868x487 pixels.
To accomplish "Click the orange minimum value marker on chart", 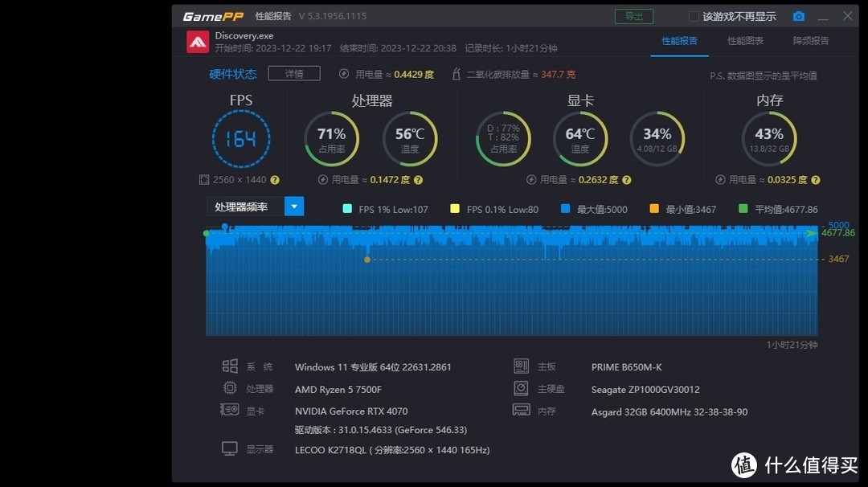I will (367, 260).
